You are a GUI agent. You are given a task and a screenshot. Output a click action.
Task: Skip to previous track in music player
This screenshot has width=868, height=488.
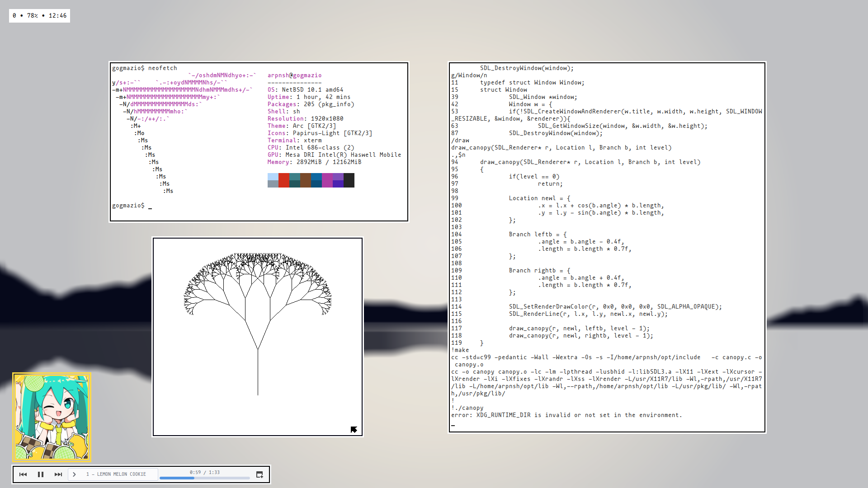(23, 474)
